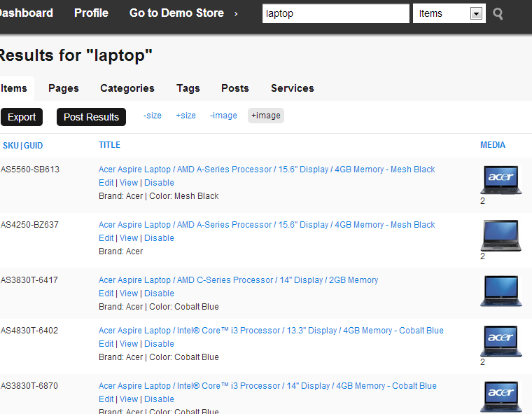This screenshot has height=414, width=532.
Task: Click the Export button
Action: point(22,117)
